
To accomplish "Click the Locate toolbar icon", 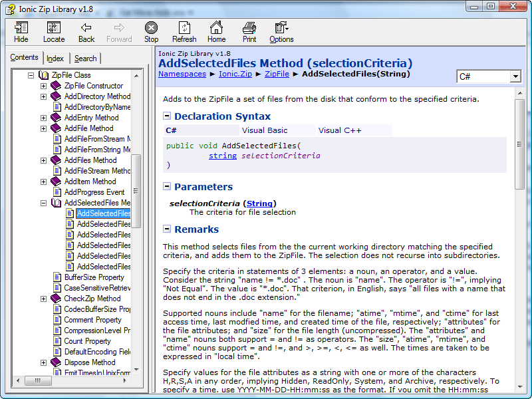I will (x=53, y=31).
